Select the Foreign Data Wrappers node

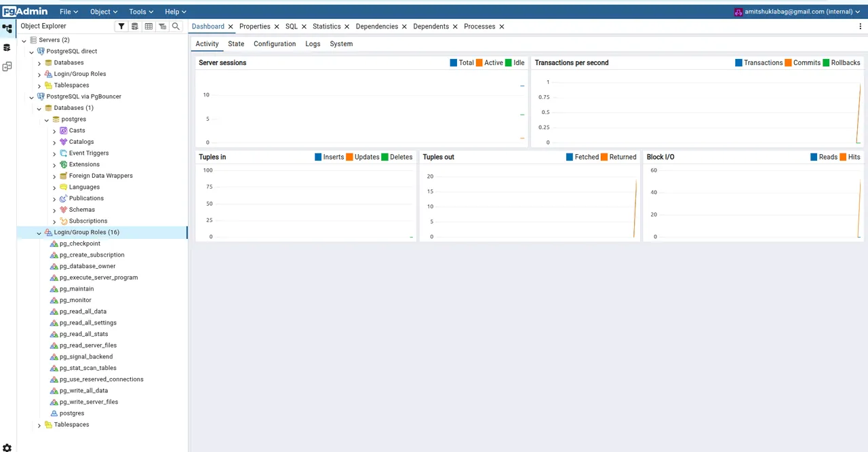click(101, 176)
